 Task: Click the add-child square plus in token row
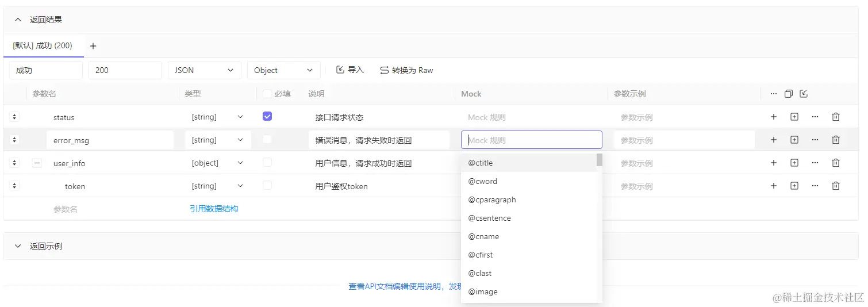tap(794, 186)
